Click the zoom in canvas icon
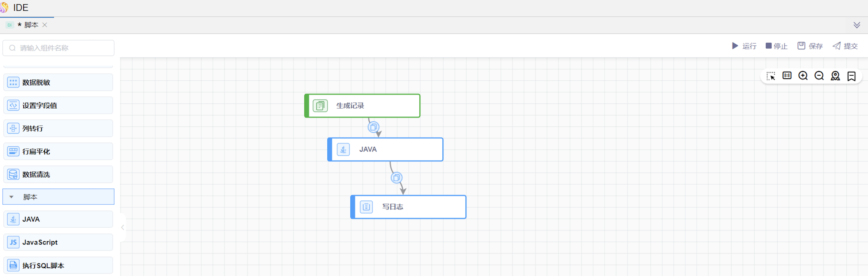Viewport: 868px width, 276px height. [x=803, y=76]
